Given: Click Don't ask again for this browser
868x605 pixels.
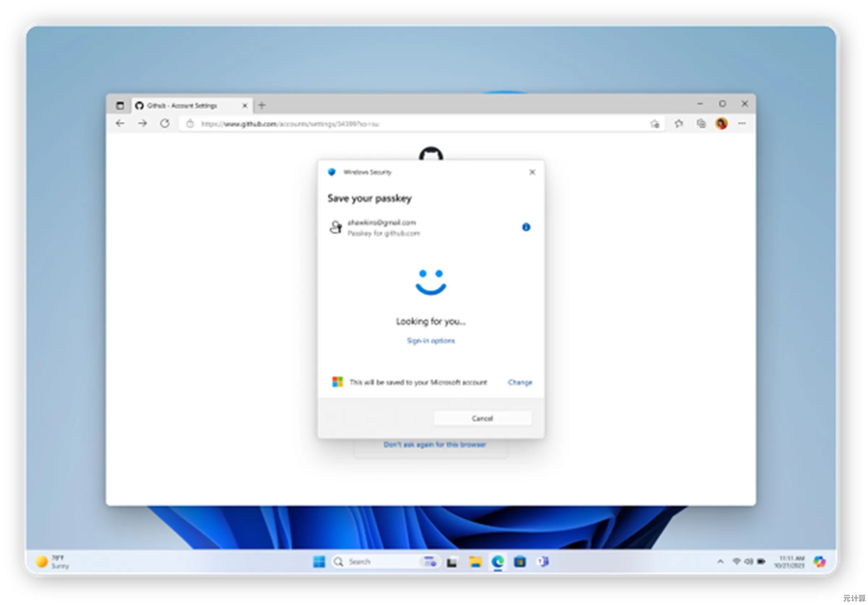Looking at the screenshot, I should tap(434, 445).
